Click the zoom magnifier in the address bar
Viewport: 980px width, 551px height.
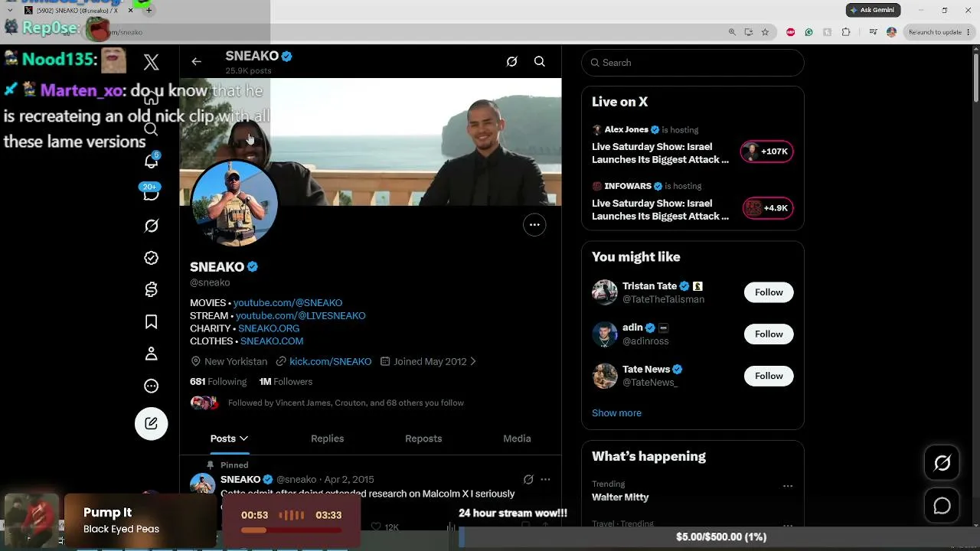(732, 32)
